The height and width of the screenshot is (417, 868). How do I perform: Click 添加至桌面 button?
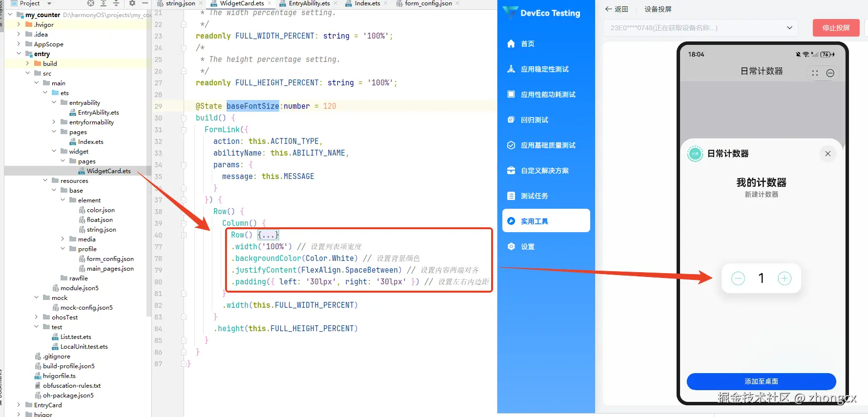(761, 381)
